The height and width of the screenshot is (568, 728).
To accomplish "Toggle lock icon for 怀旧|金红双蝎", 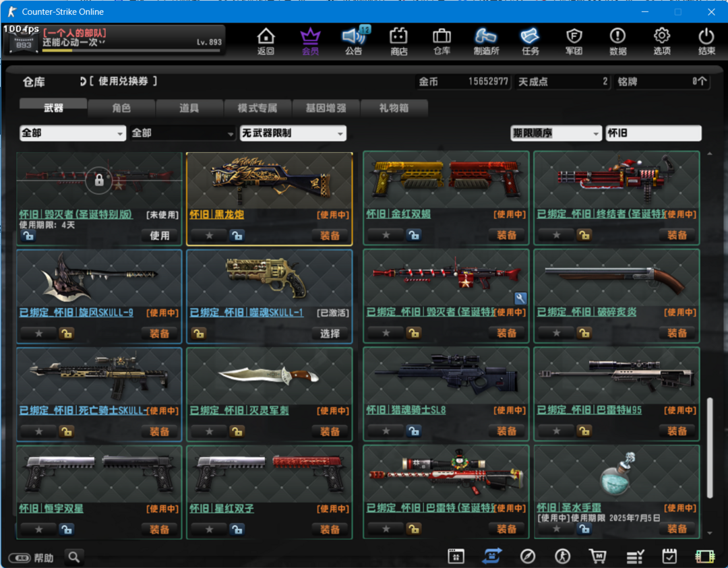I will pyautogui.click(x=414, y=234).
